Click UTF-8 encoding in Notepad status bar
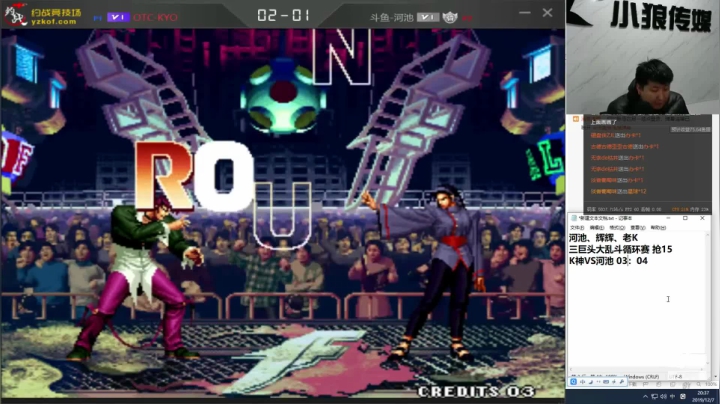Screen dimensions: 720x404 pyautogui.click(x=677, y=377)
